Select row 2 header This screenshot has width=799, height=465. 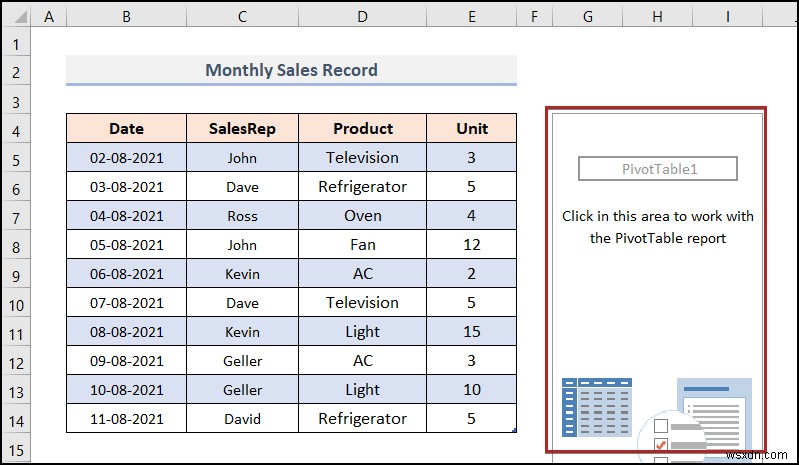point(17,72)
